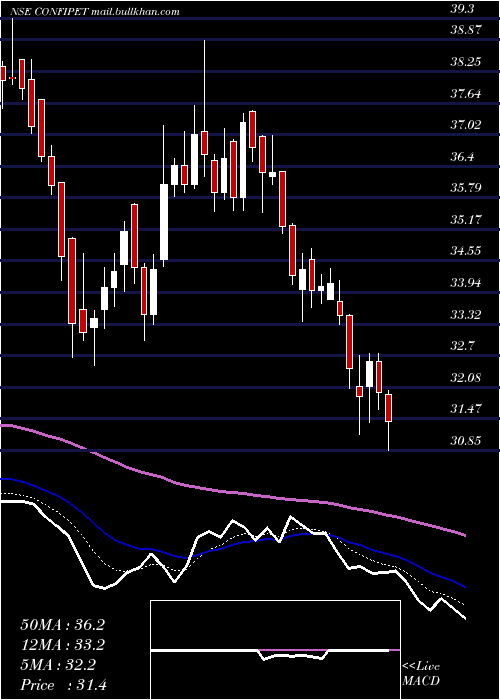Click the pink 50MA line end point
Screen dimensions: 500x700
click(x=465, y=534)
